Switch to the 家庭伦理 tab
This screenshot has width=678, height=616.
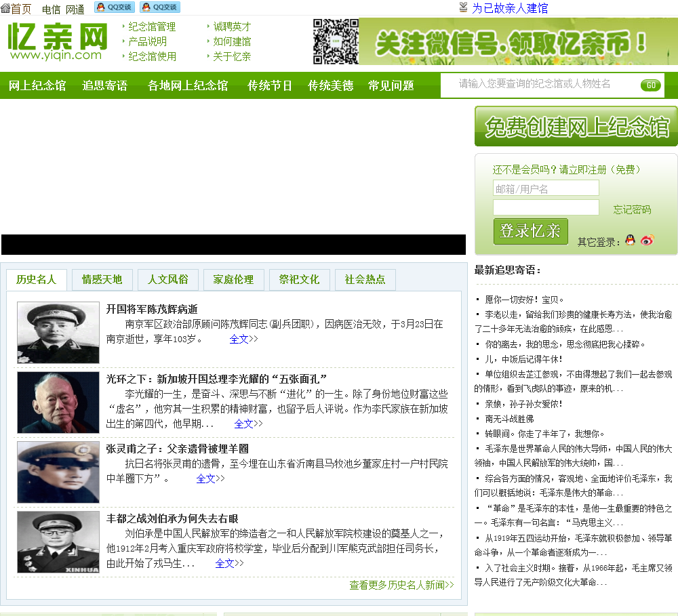(x=233, y=280)
